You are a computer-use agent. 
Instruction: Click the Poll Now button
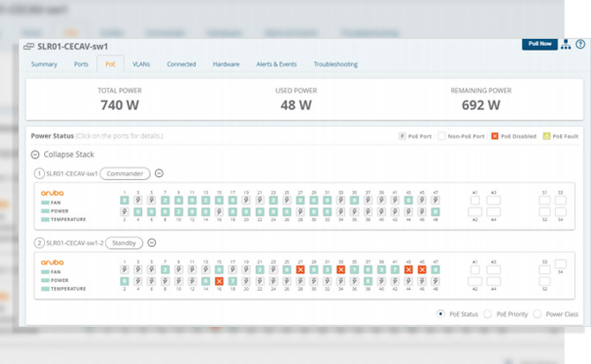(x=539, y=44)
